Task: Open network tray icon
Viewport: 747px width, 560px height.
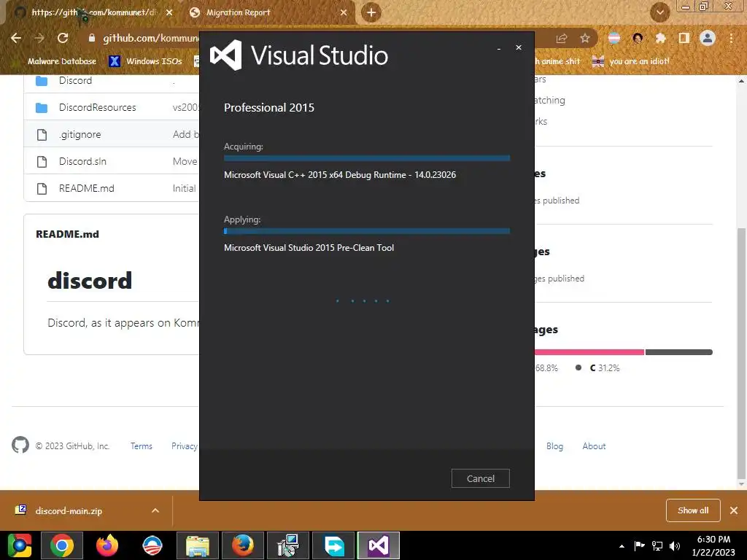Action: [657, 545]
